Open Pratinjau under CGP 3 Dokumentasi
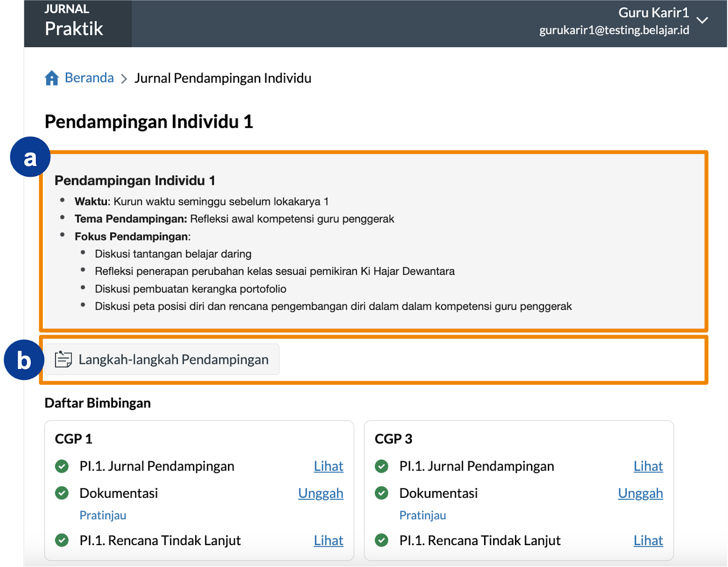This screenshot has width=728, height=567. (423, 515)
